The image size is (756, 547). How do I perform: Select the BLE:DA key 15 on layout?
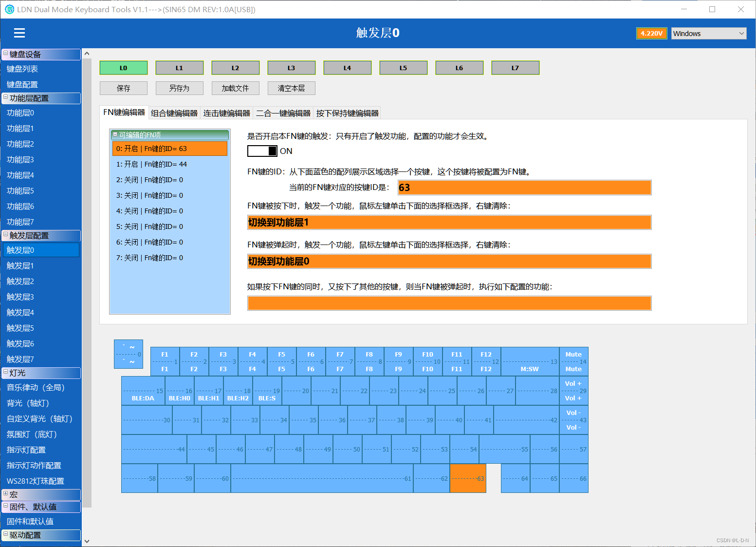(143, 391)
